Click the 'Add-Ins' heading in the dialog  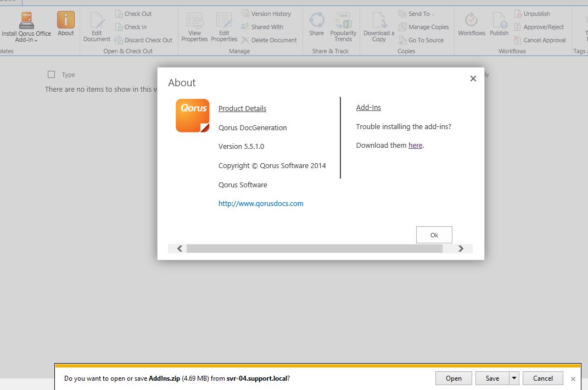[x=368, y=107]
